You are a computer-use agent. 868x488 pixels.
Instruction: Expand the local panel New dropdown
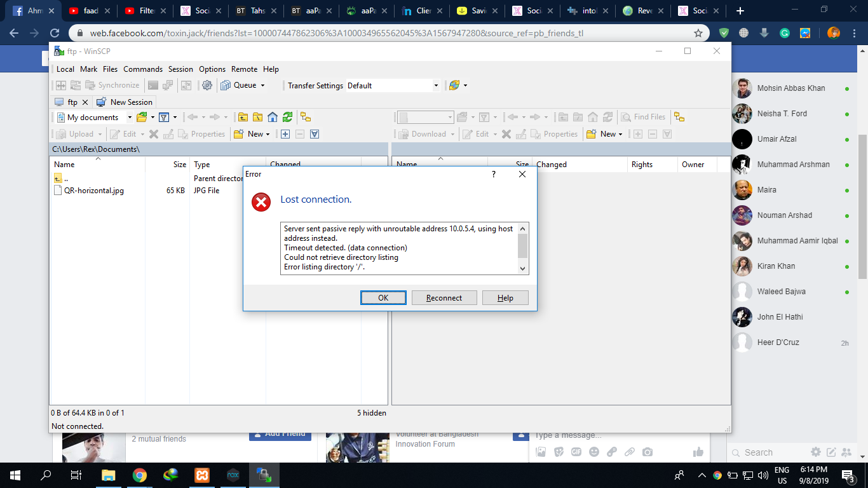point(268,134)
